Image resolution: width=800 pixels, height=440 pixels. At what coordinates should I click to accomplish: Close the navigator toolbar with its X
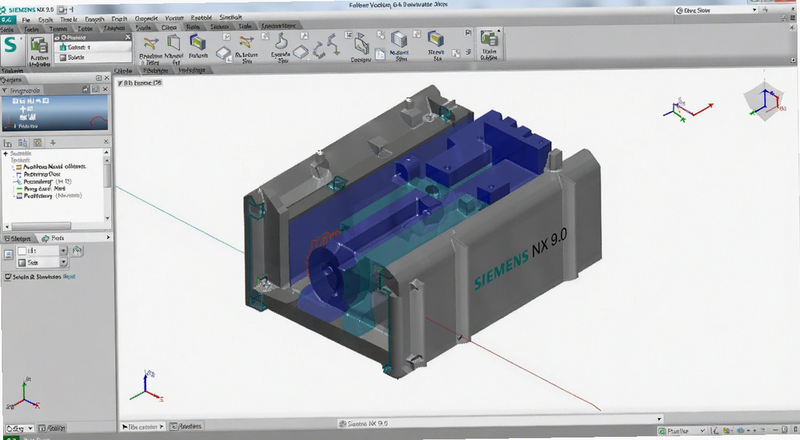coord(106,141)
